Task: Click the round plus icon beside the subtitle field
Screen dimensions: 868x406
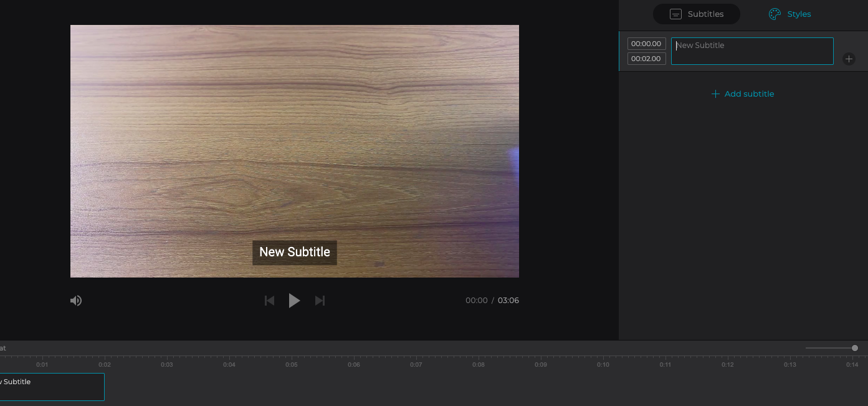Action: point(849,59)
